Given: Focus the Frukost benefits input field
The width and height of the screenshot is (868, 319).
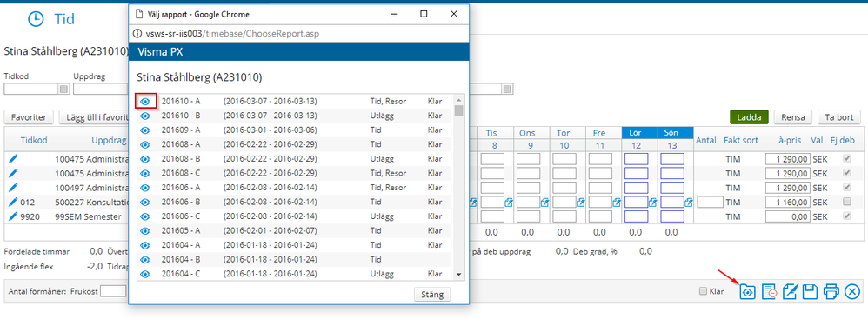Looking at the screenshot, I should click(113, 291).
